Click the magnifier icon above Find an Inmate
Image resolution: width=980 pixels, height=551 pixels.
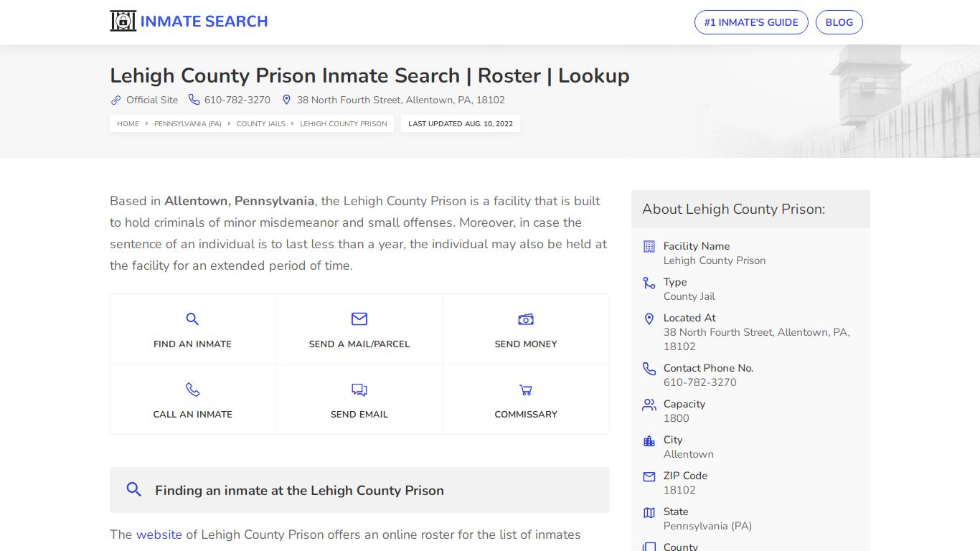192,319
